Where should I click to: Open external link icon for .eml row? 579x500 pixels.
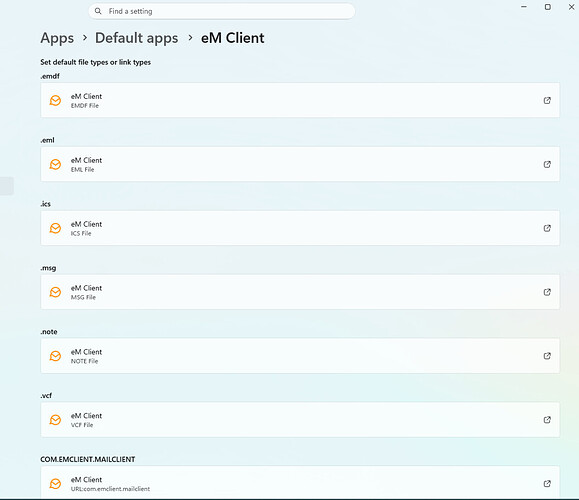[x=547, y=164]
